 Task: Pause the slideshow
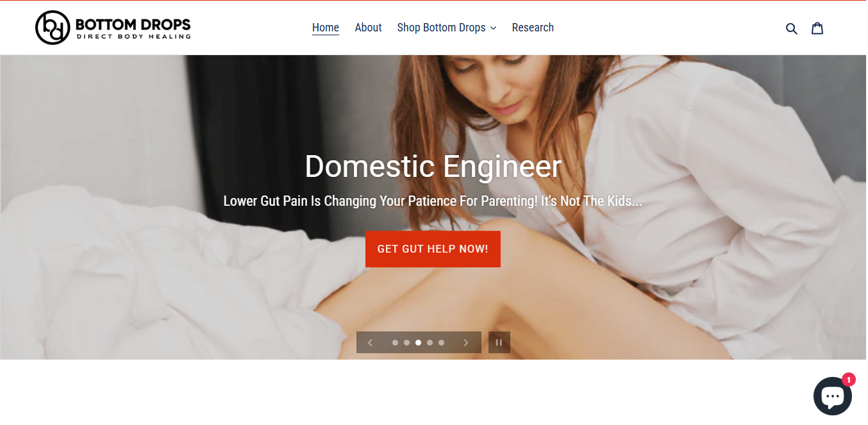(x=499, y=342)
